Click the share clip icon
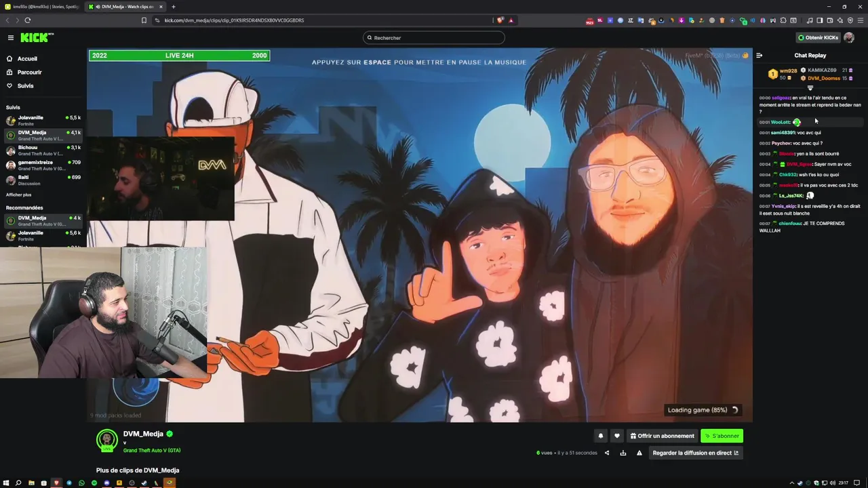Image resolution: width=868 pixels, height=488 pixels. [607, 453]
